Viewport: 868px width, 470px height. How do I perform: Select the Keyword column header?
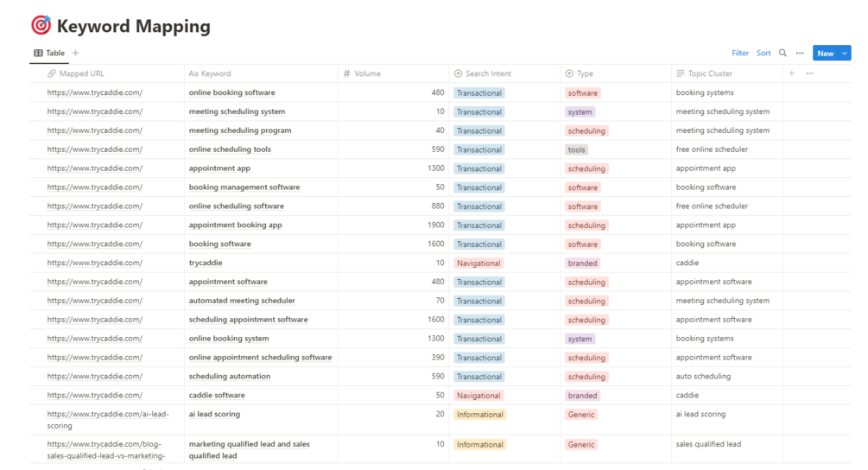tap(216, 74)
